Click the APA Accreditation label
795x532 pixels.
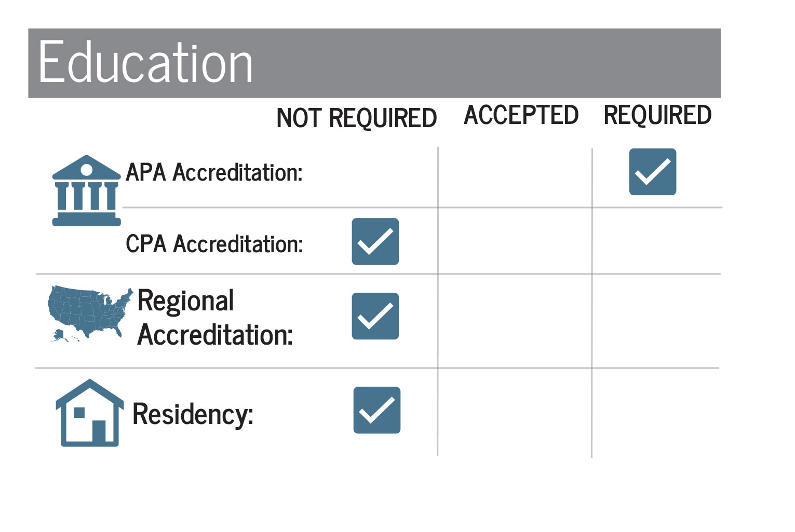click(214, 172)
